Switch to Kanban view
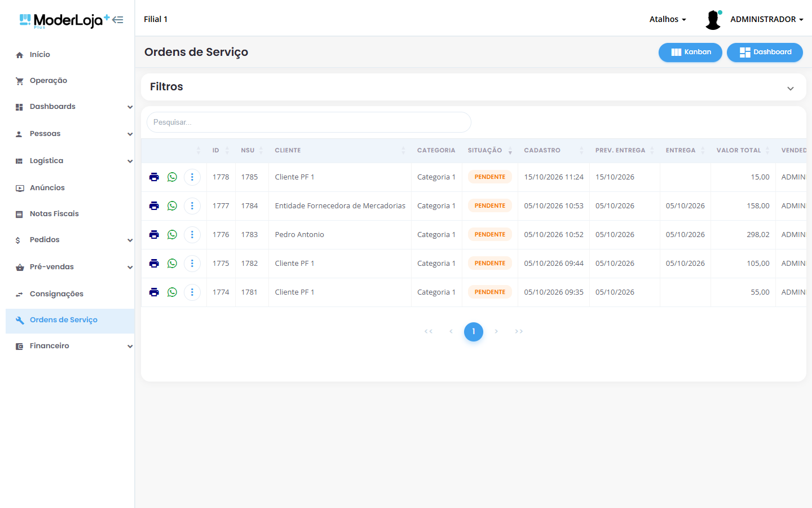812x508 pixels. coord(690,52)
